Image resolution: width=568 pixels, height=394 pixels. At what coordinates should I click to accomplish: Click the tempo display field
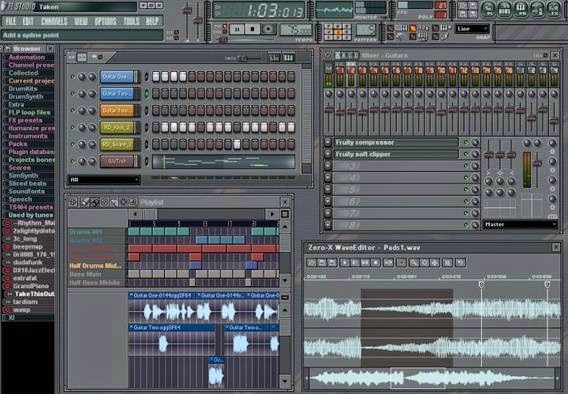(x=296, y=30)
